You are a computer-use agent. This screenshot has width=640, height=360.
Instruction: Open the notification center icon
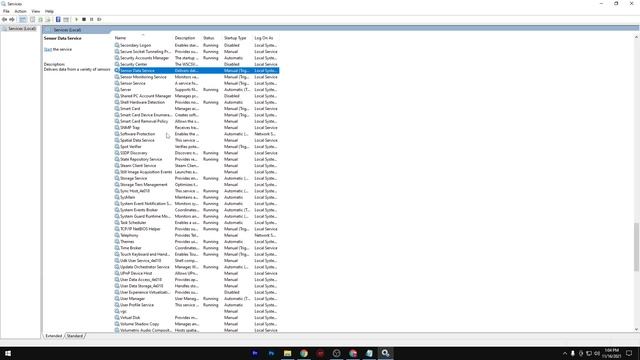pyautogui.click(x=629, y=353)
